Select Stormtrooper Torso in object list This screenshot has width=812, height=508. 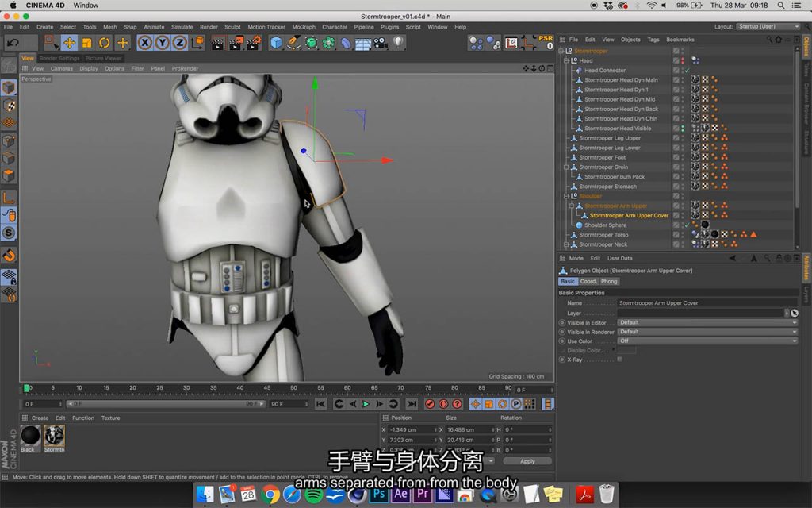pyautogui.click(x=603, y=235)
